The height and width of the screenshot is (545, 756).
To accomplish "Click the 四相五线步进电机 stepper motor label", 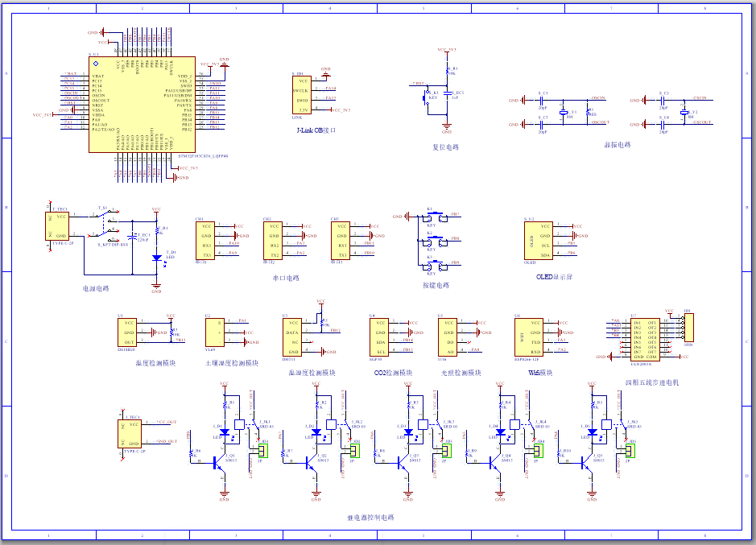I will coord(652,382).
